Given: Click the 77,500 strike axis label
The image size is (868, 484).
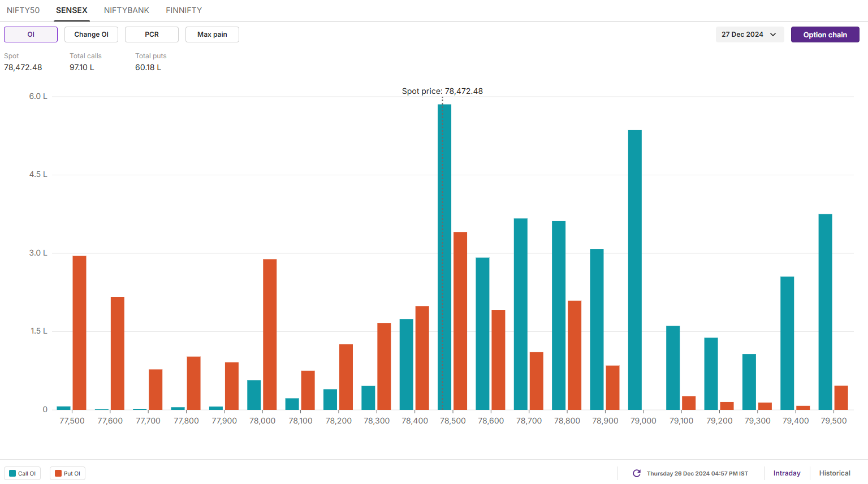Looking at the screenshot, I should click(72, 421).
